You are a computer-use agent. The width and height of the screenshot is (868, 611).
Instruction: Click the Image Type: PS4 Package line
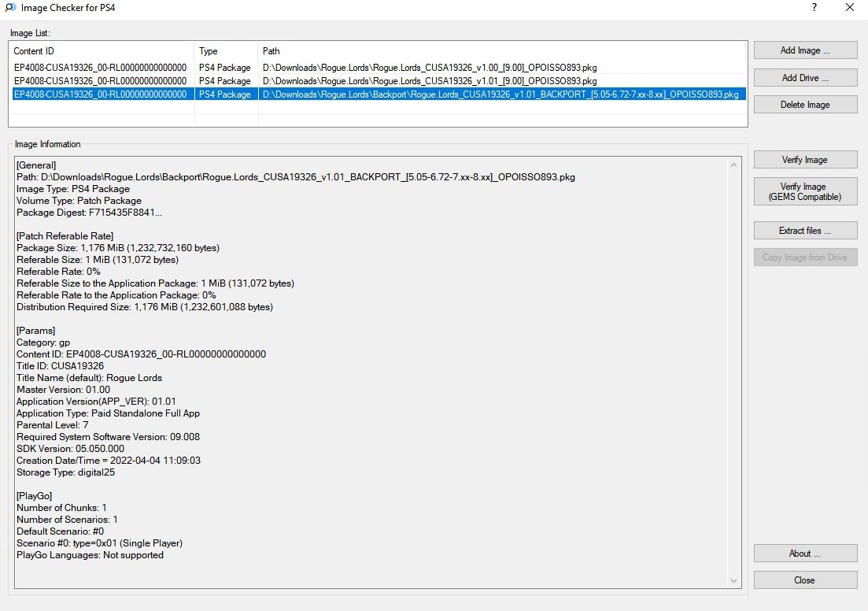(73, 189)
